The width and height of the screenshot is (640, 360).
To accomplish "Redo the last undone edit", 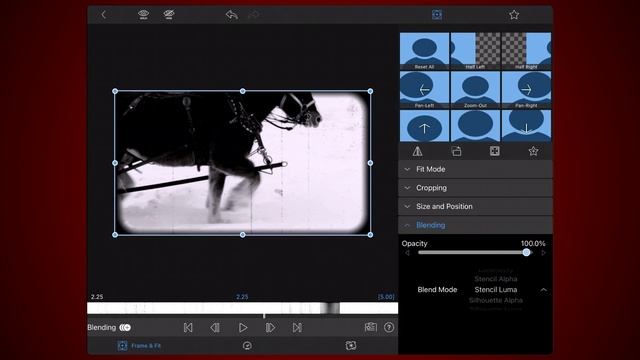I will pos(253,15).
